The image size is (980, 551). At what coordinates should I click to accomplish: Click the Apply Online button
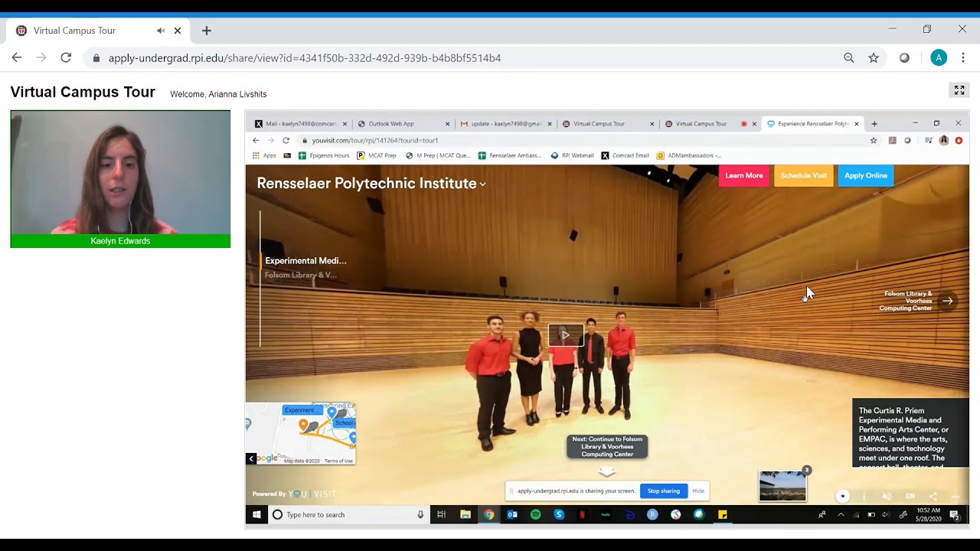866,175
